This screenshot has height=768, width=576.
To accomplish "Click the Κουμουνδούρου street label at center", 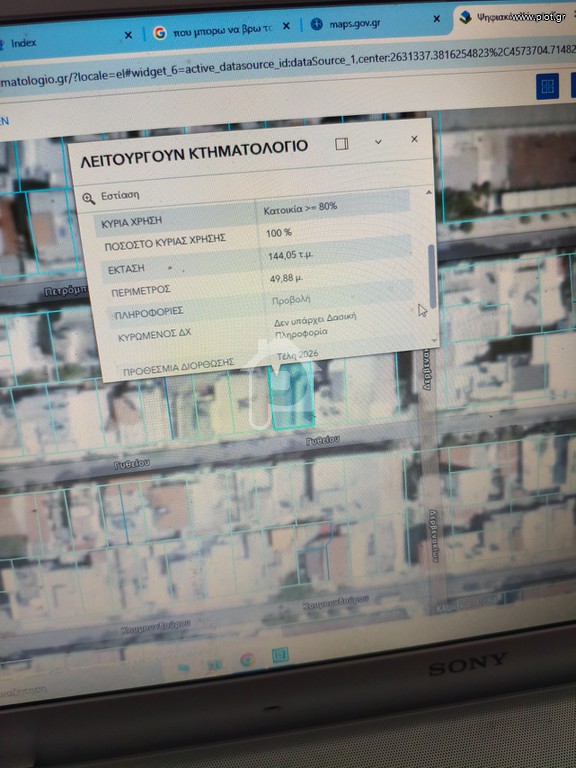I will pyautogui.click(x=336, y=602).
